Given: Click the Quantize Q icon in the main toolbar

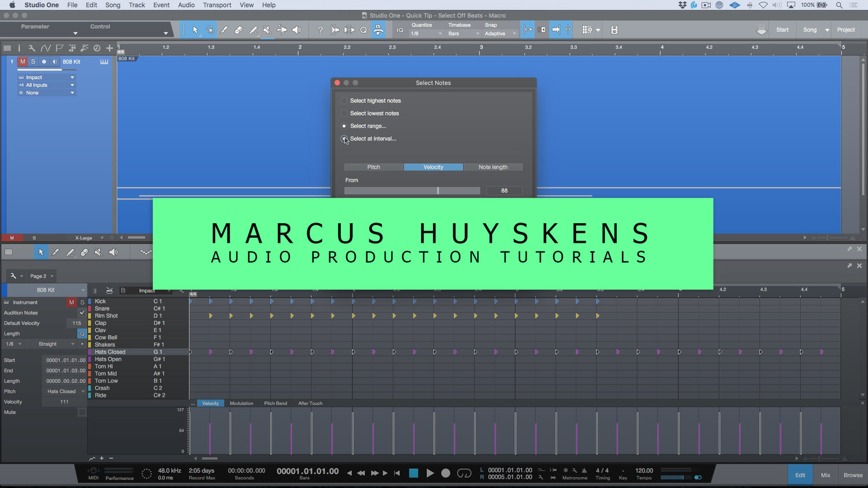Looking at the screenshot, I should click(363, 29).
